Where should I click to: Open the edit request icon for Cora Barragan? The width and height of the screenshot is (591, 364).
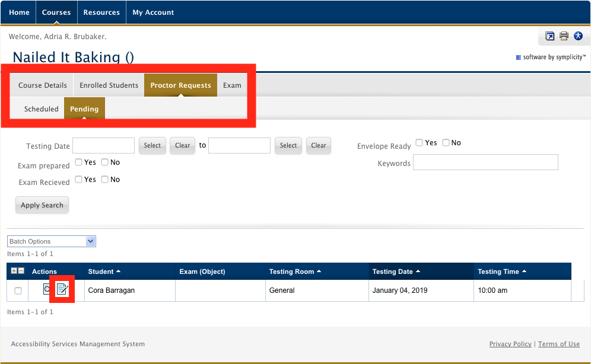pyautogui.click(x=62, y=289)
